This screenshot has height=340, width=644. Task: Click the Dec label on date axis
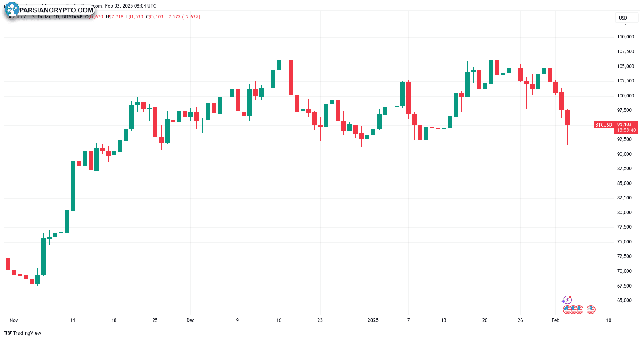[x=190, y=320]
